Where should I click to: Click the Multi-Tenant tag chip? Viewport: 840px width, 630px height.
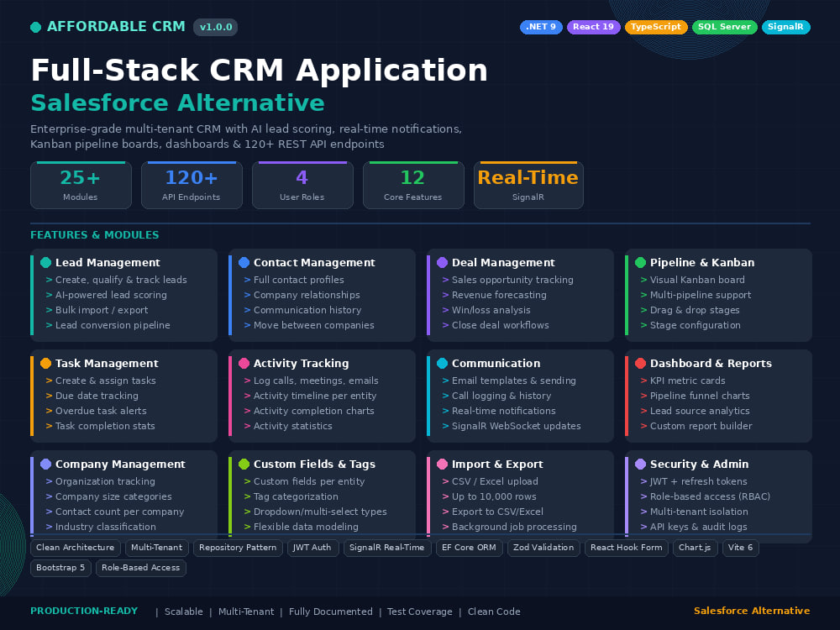point(156,548)
